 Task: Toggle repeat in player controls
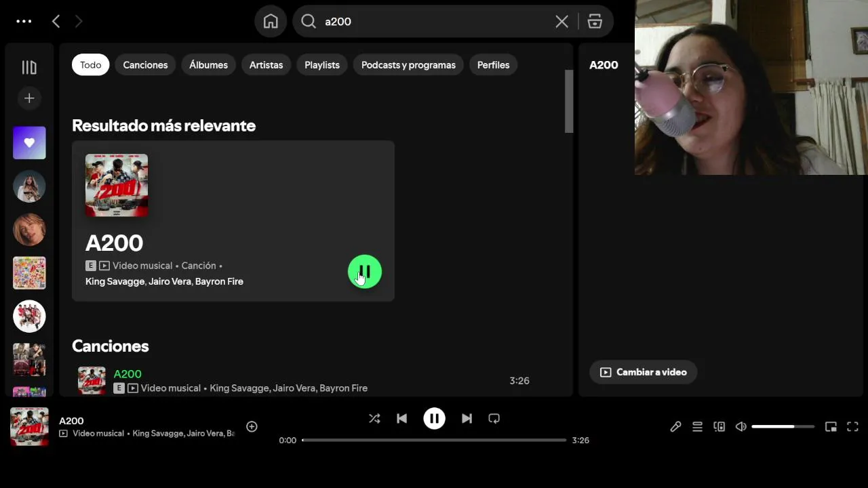click(x=494, y=419)
